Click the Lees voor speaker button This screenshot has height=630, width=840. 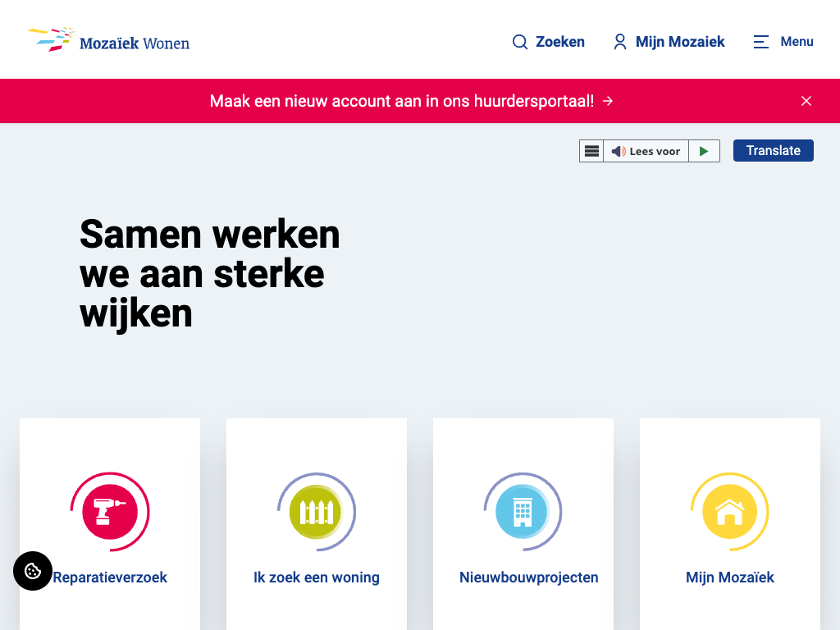point(646,151)
